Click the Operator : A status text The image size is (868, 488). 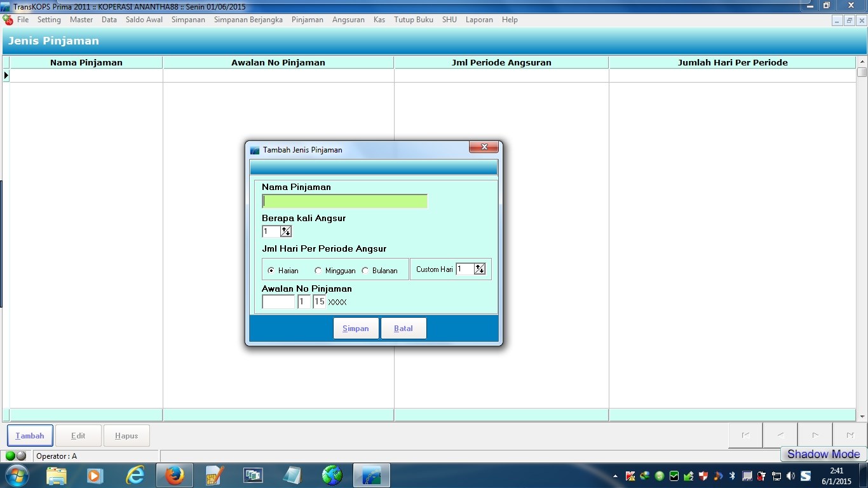[57, 456]
